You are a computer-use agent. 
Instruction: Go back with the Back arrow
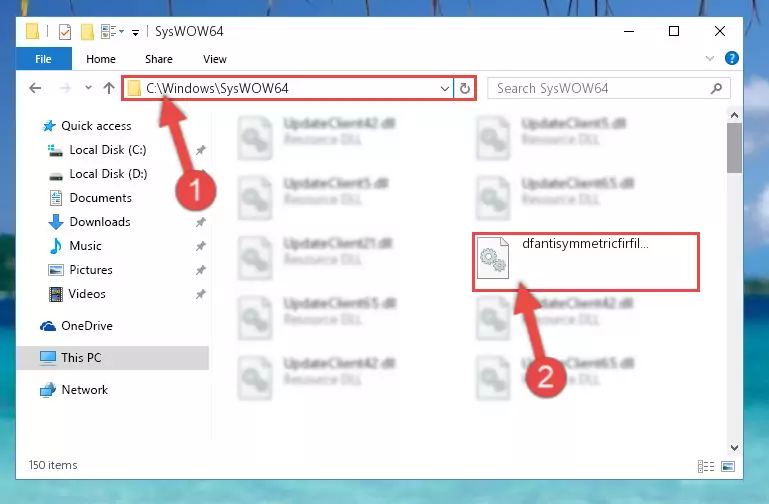tap(35, 88)
